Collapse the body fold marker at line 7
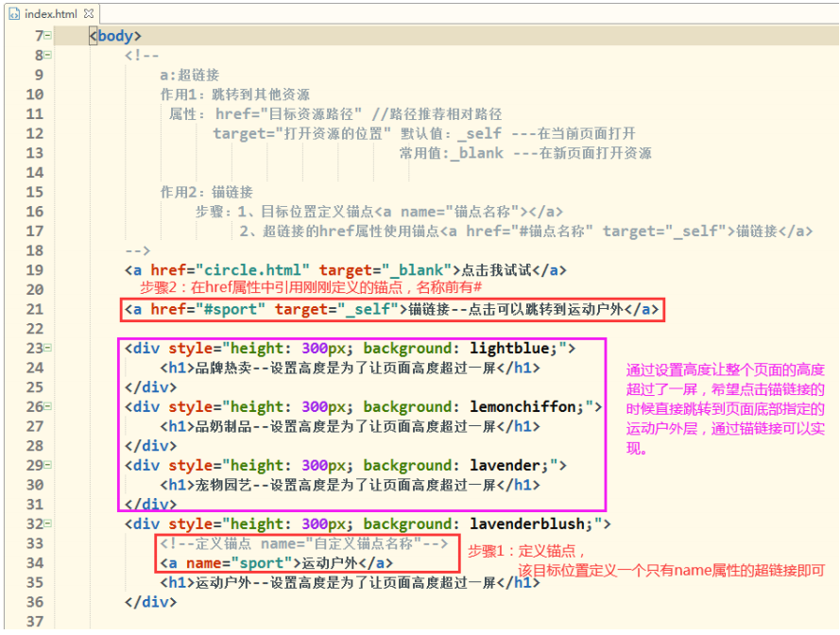The height and width of the screenshot is (635, 840). point(47,35)
